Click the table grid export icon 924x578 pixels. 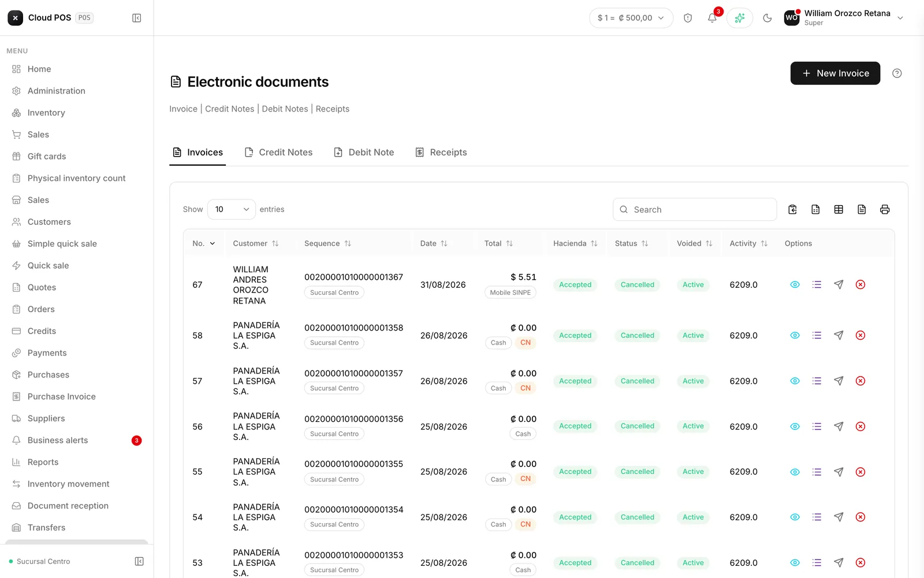[x=839, y=209]
